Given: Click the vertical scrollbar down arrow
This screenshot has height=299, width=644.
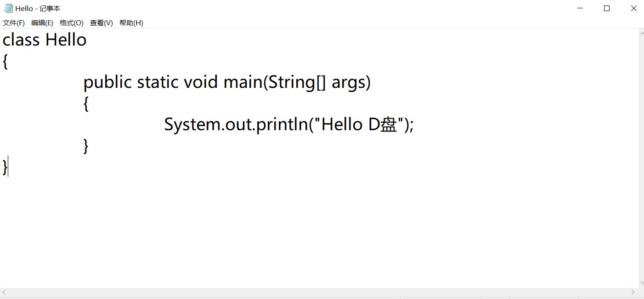Looking at the screenshot, I should tap(641, 283).
